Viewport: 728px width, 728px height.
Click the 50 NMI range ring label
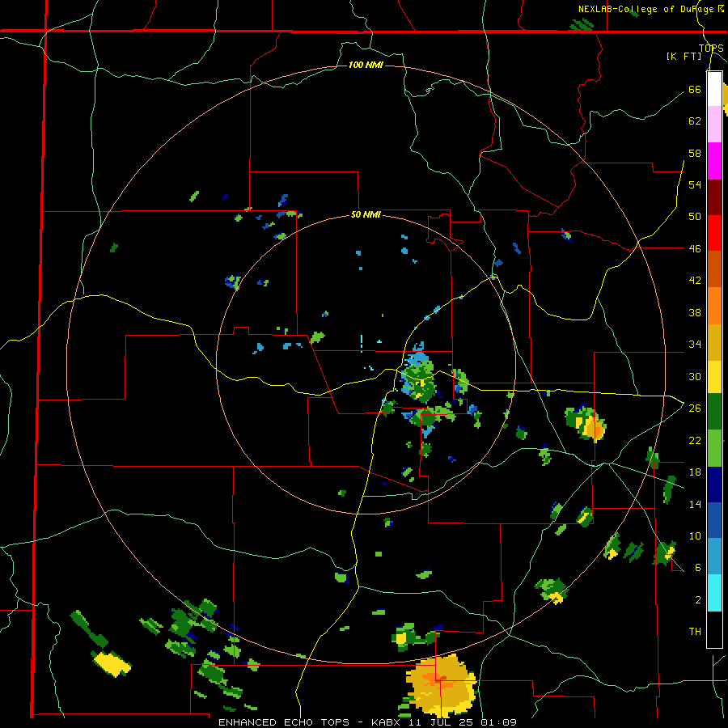[x=366, y=214]
